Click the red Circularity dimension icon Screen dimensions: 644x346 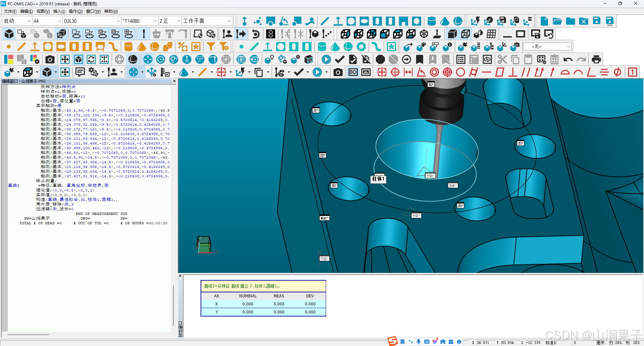tap(461, 72)
